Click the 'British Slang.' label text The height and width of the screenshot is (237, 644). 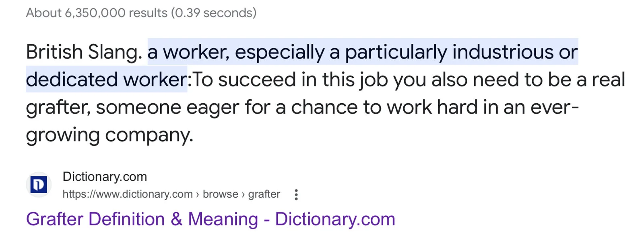tap(84, 52)
